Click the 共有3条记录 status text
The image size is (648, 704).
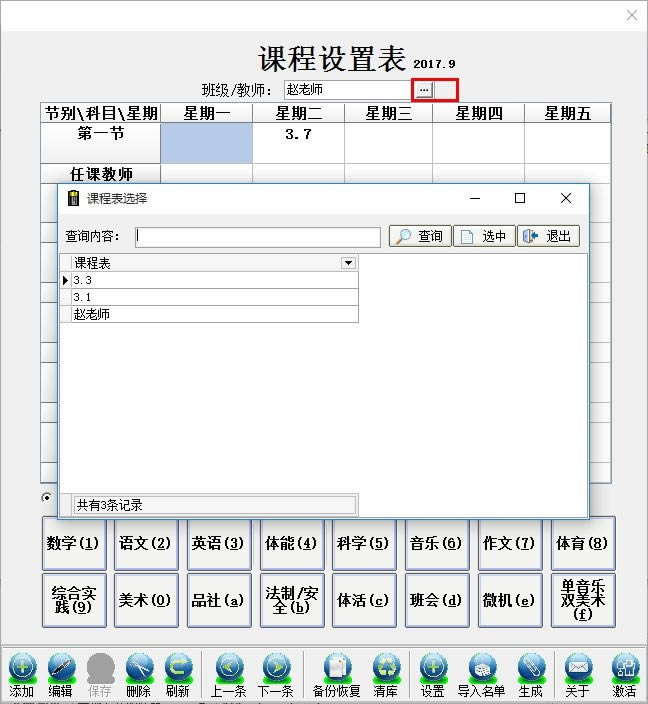coord(110,506)
